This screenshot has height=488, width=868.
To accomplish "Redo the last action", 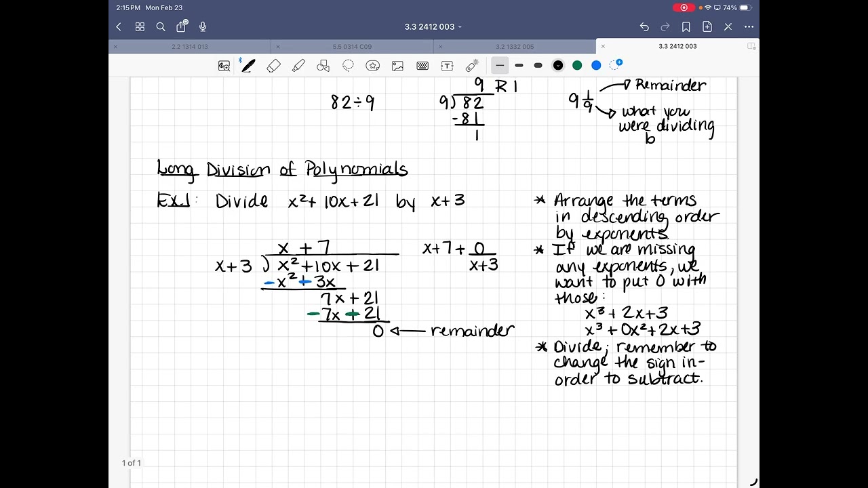I will tap(665, 26).
